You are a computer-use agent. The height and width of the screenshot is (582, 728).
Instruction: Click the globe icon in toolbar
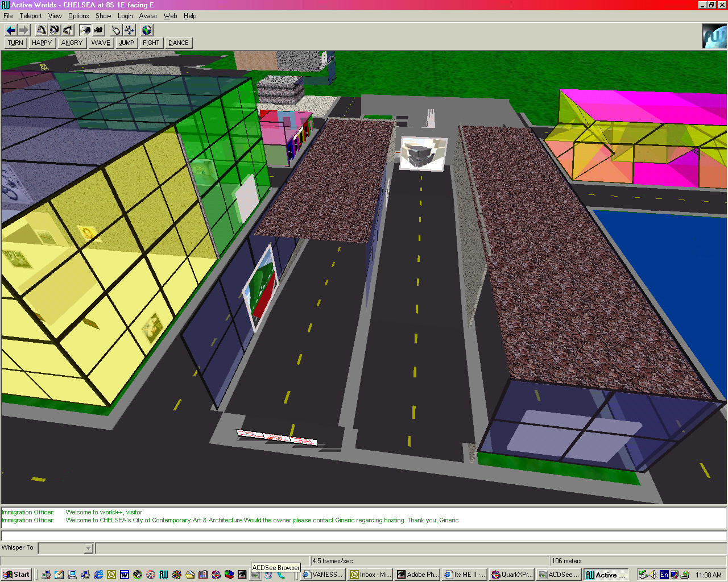click(147, 30)
